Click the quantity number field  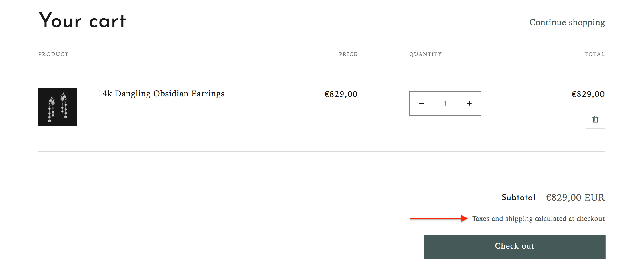pyautogui.click(x=445, y=103)
